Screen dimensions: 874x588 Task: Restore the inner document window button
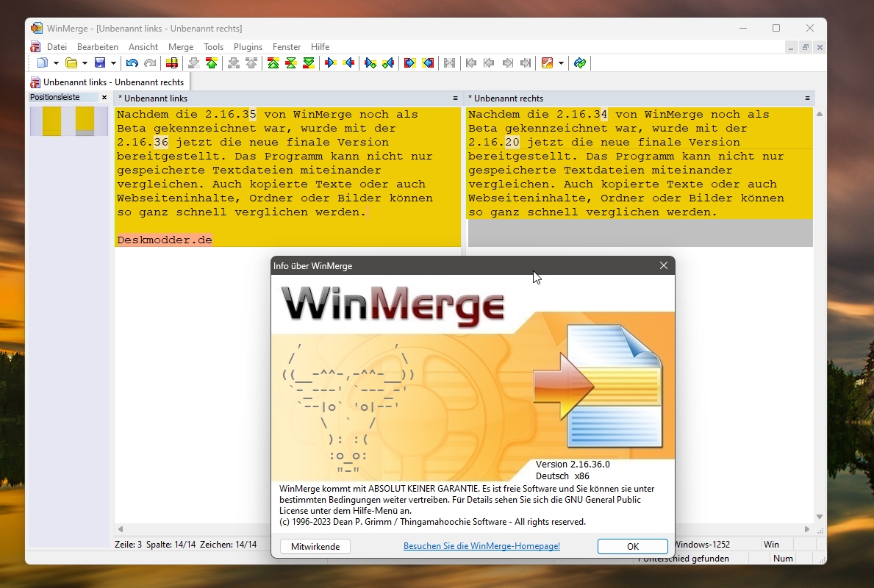(805, 47)
